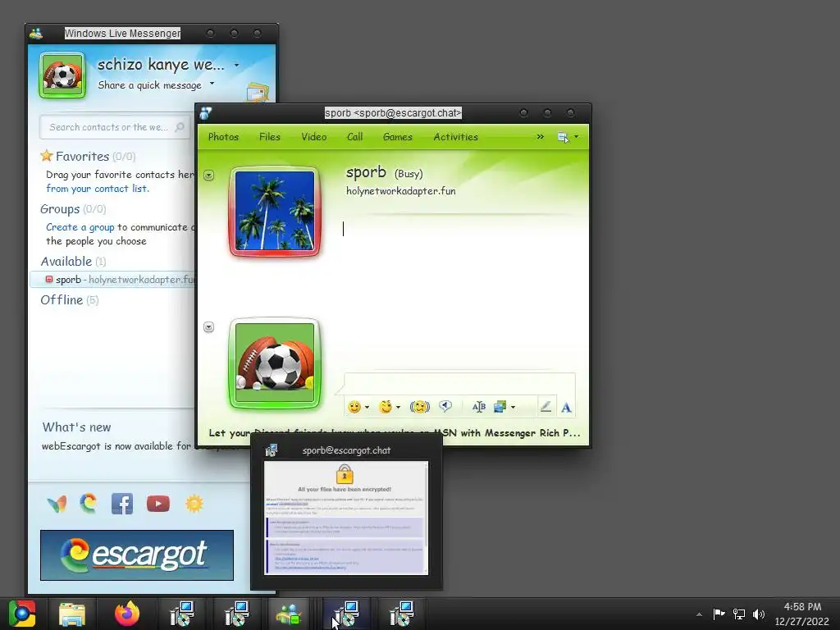The image size is (840, 630).
Task: Open the Photos menu in chat window
Action: click(x=223, y=137)
